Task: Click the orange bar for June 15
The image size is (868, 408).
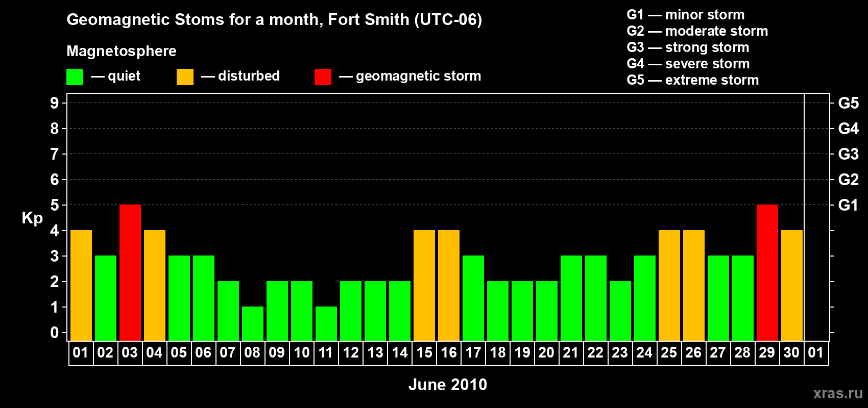Action: pos(424,285)
